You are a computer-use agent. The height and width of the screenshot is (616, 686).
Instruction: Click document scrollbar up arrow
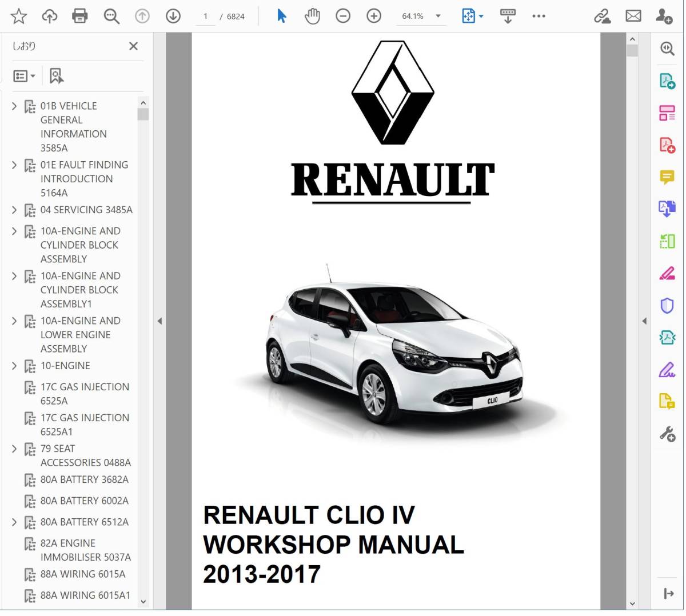pos(632,39)
